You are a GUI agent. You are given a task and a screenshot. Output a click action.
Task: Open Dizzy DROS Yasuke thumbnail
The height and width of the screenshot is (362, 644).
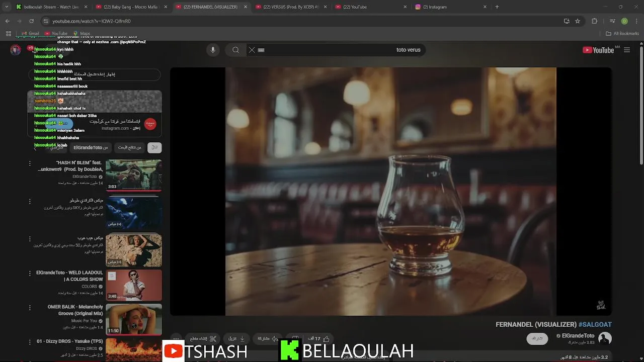pyautogui.click(x=134, y=349)
